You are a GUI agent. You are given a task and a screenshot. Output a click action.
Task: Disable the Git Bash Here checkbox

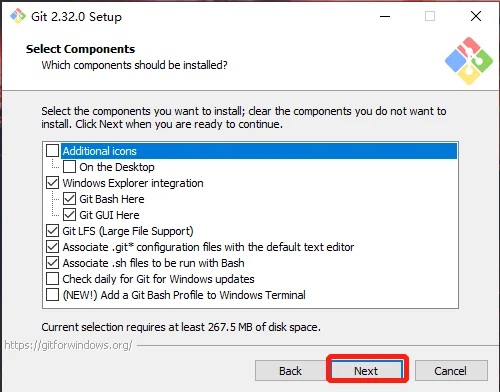click(x=69, y=199)
